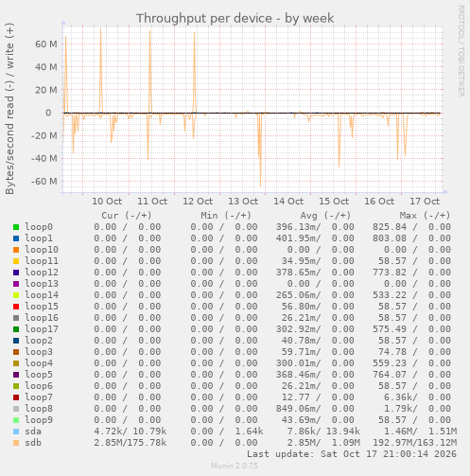
Task: Click the 'loop11' legend label
Action: pos(42,261)
